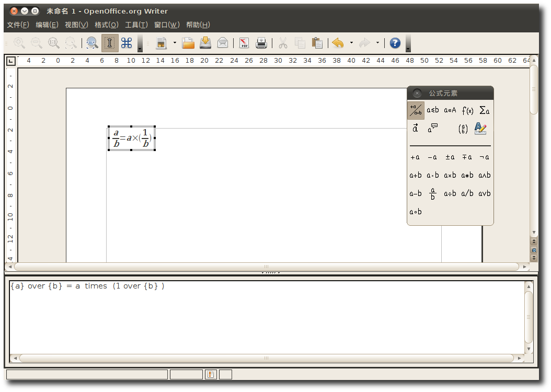Open the Redo history dropdown arrow
This screenshot has height=392, width=551.
click(x=377, y=43)
